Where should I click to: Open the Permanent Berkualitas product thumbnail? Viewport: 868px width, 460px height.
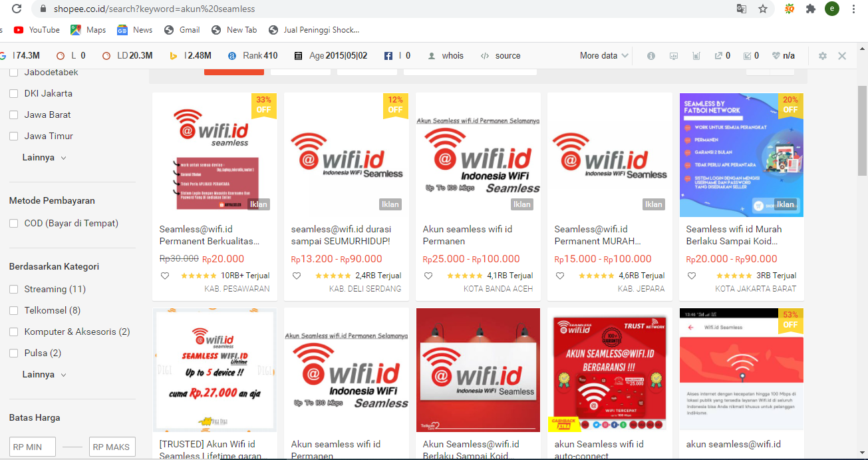(215, 155)
